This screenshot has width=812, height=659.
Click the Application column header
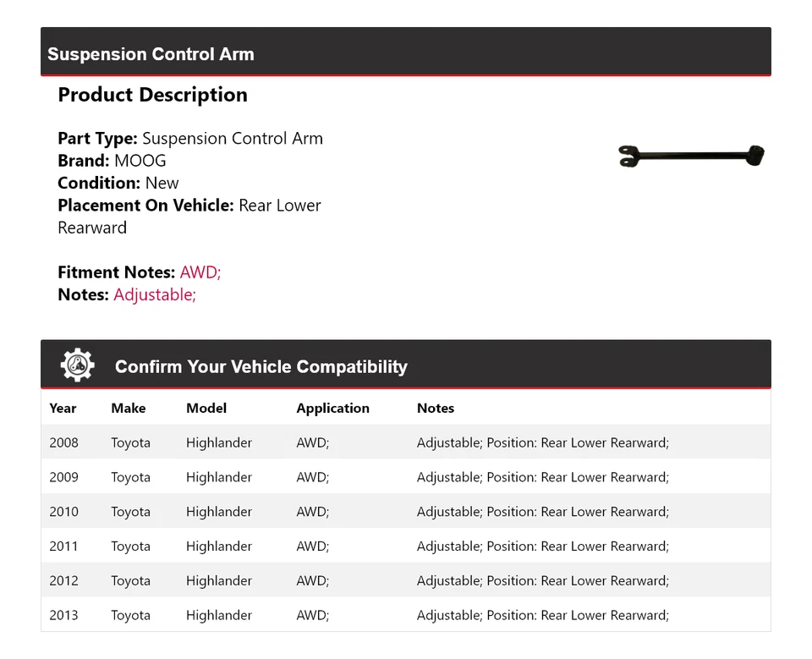pyautogui.click(x=332, y=408)
